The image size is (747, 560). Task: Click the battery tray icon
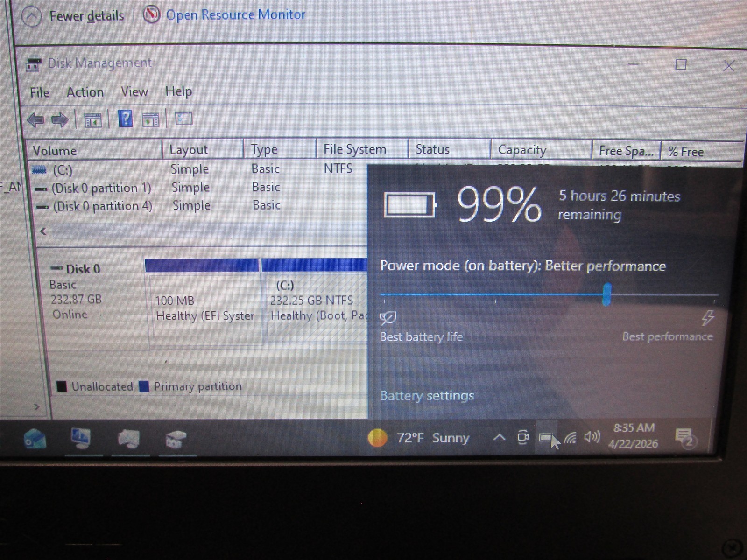coord(545,437)
